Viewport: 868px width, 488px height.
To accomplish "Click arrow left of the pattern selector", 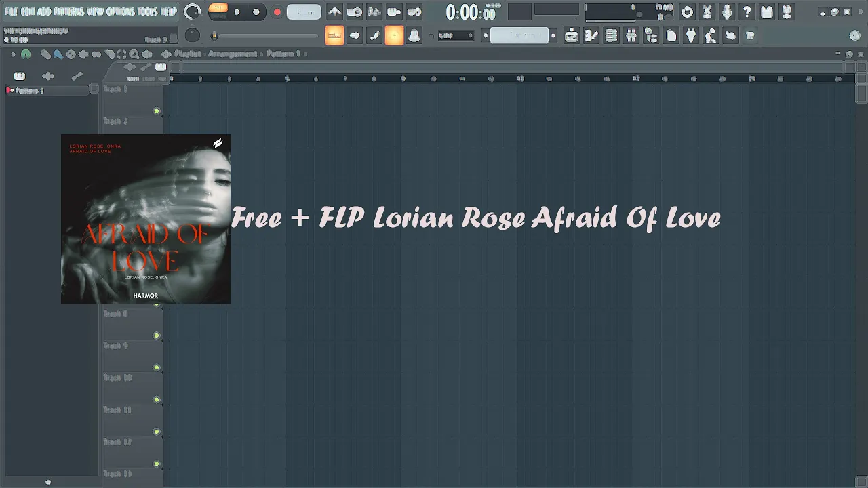I will [485, 35].
